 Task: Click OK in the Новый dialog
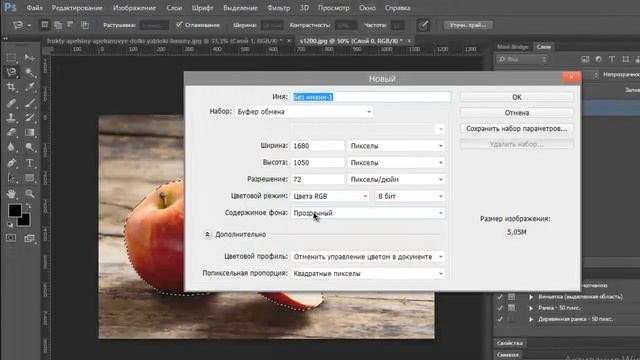(517, 97)
